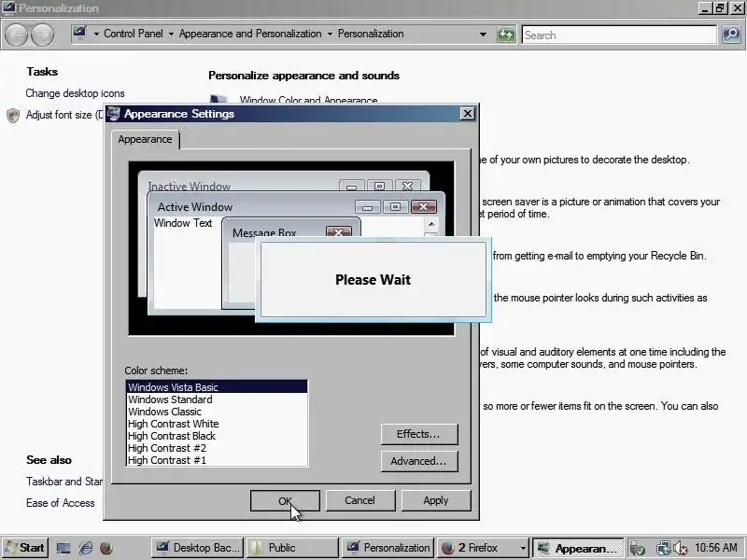Open Firefox from the quick launch bar
The width and height of the screenshot is (747, 560).
(x=106, y=548)
